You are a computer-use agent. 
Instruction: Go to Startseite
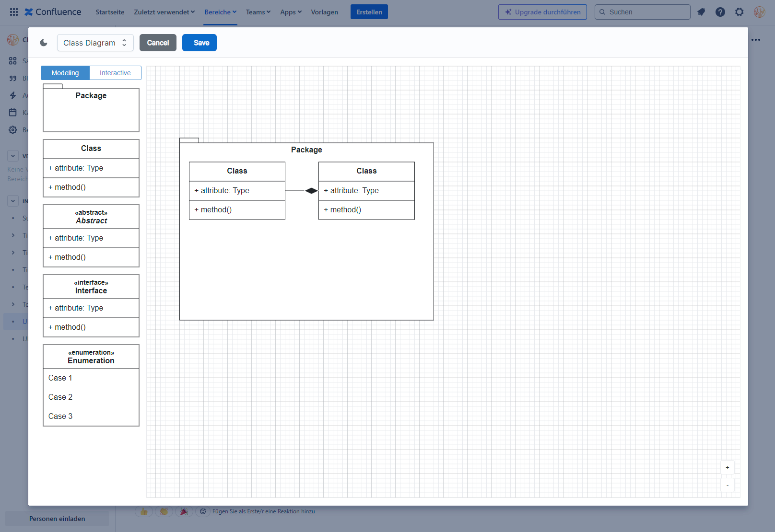click(x=110, y=12)
